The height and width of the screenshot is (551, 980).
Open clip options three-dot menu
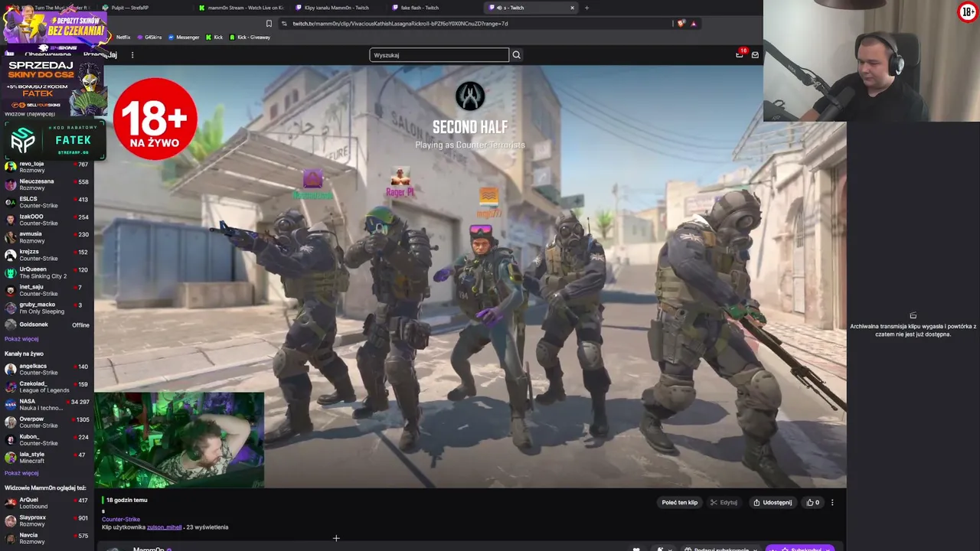[x=832, y=503]
